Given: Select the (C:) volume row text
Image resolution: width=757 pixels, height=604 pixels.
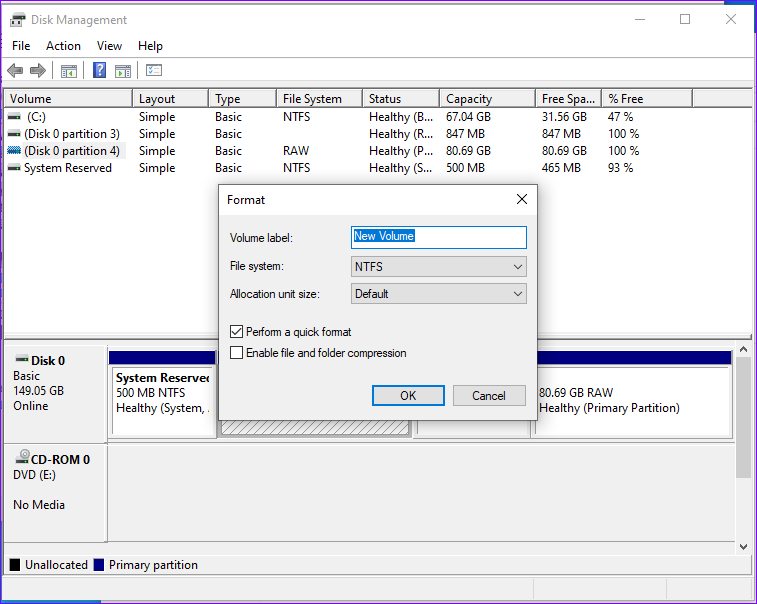Looking at the screenshot, I should point(36,117).
